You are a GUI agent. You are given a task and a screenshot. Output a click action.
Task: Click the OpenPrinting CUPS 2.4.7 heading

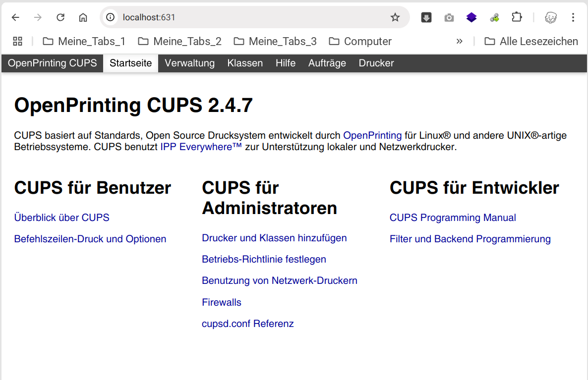133,105
